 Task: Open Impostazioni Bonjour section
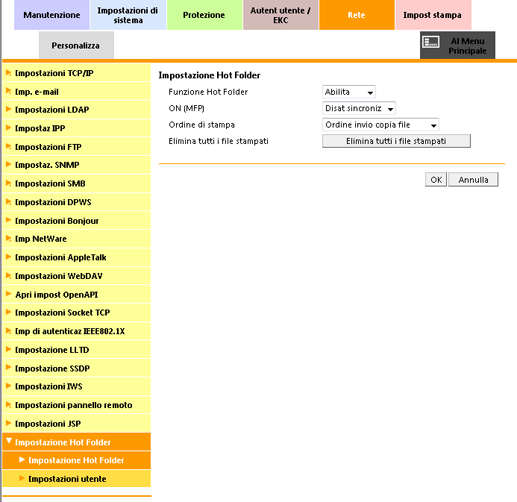pos(77,221)
